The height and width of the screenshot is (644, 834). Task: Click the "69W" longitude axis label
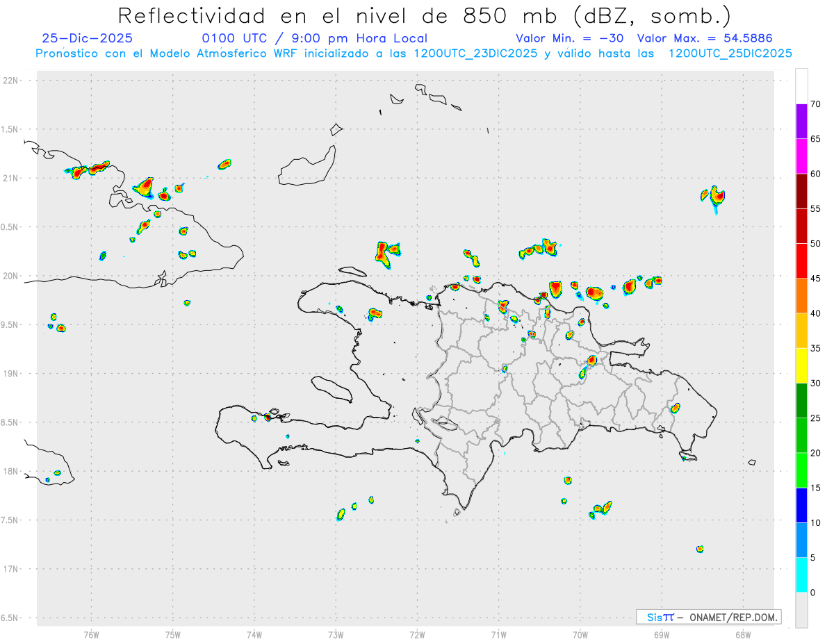point(662,634)
